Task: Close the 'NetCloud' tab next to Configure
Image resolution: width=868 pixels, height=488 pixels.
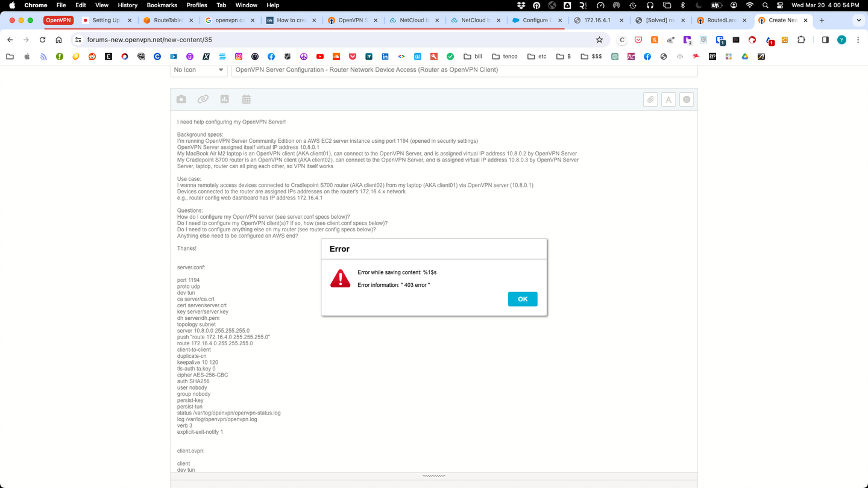Action: pos(499,20)
